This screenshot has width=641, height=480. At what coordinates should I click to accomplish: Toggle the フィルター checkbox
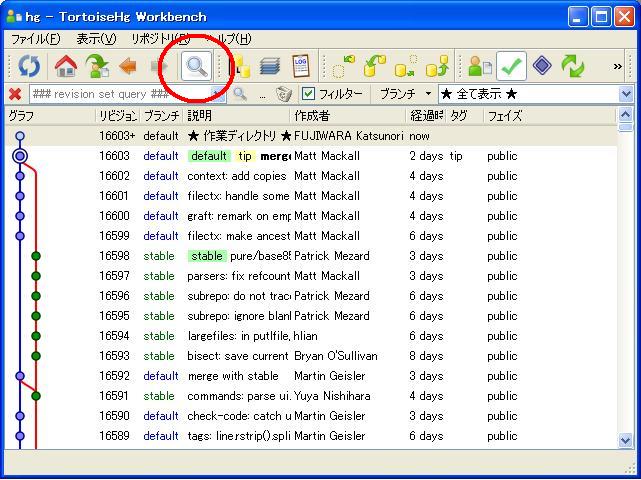[308, 94]
